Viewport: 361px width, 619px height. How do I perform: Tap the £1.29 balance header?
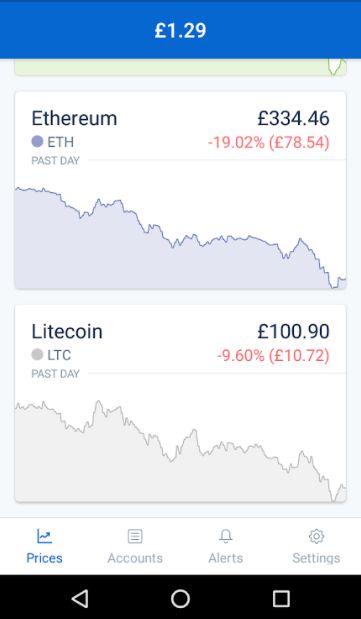180,30
